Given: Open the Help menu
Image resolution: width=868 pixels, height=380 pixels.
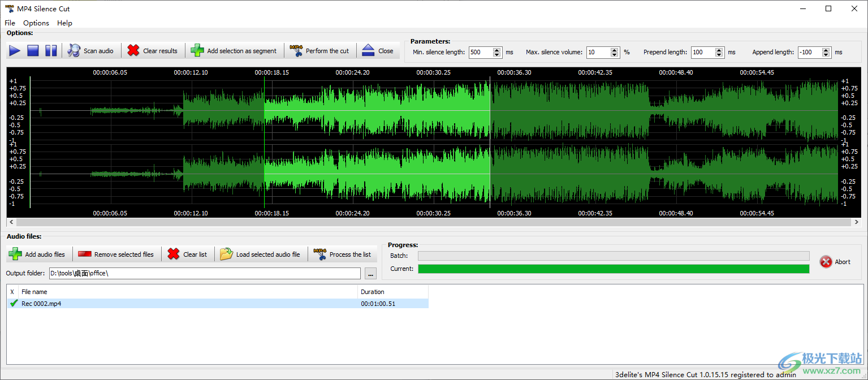Looking at the screenshot, I should (x=64, y=23).
